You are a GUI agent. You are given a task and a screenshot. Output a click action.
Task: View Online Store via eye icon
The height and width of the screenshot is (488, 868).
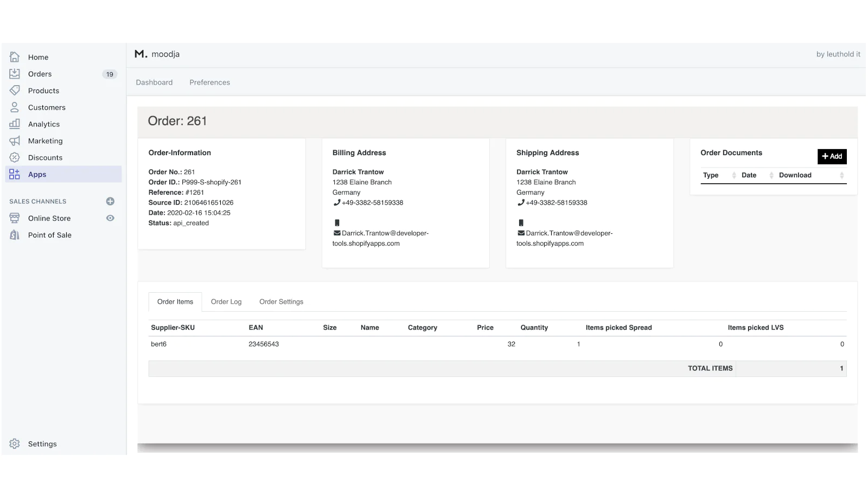[110, 219]
